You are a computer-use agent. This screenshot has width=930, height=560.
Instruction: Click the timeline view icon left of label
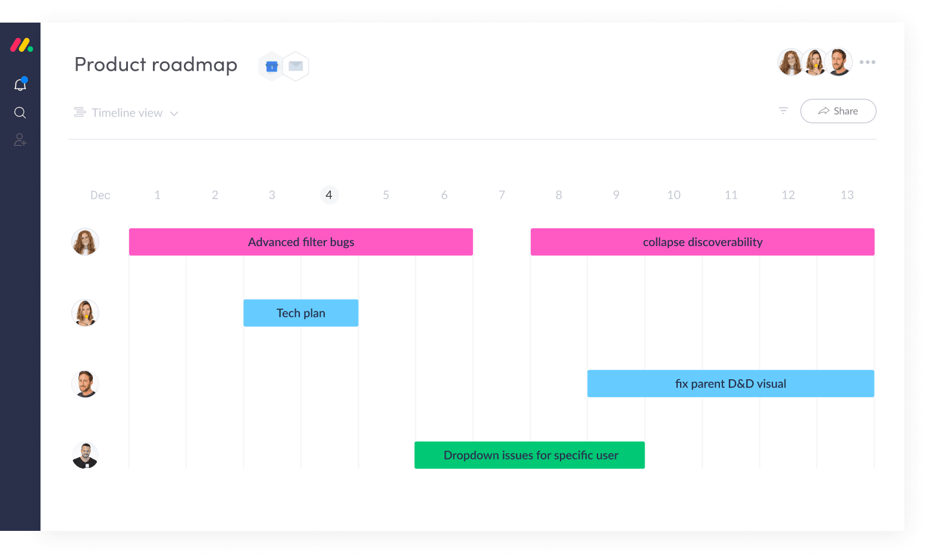pyautogui.click(x=80, y=112)
